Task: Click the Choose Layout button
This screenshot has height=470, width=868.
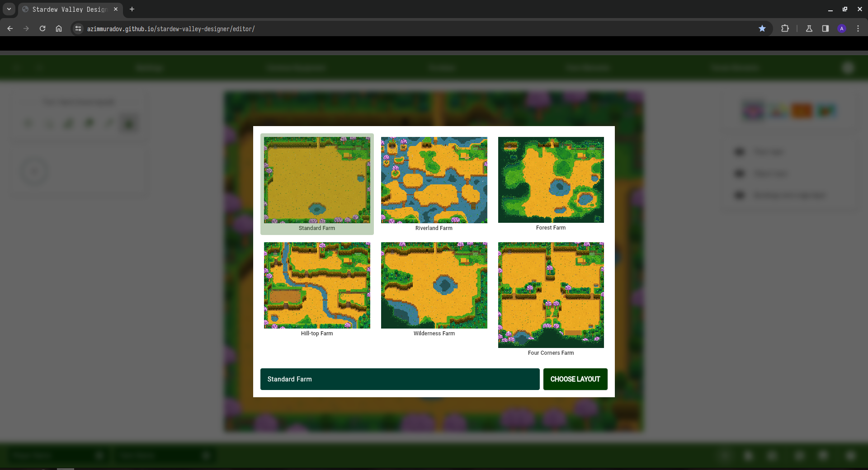Action: click(575, 379)
